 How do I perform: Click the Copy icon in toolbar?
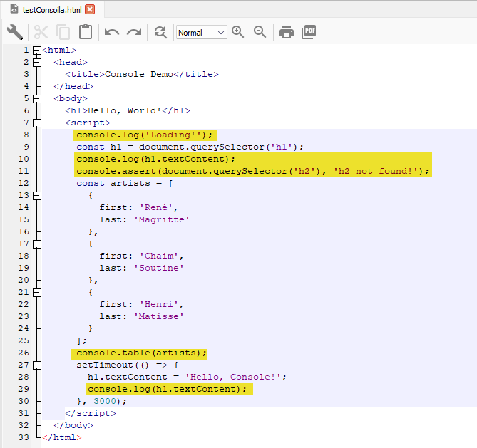tap(63, 32)
